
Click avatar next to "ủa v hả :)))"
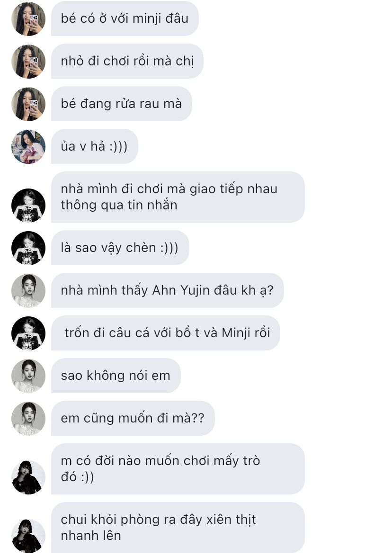click(x=28, y=147)
